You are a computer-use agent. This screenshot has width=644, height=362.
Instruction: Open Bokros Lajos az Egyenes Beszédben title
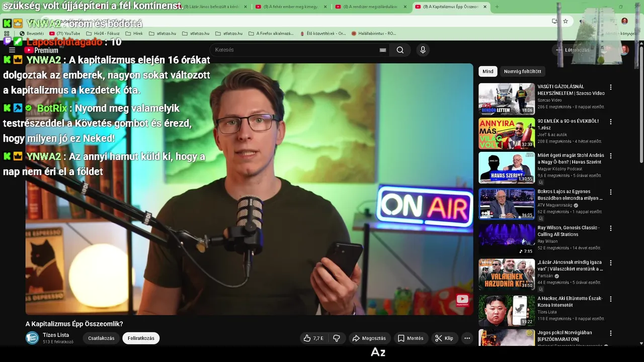[570, 195]
